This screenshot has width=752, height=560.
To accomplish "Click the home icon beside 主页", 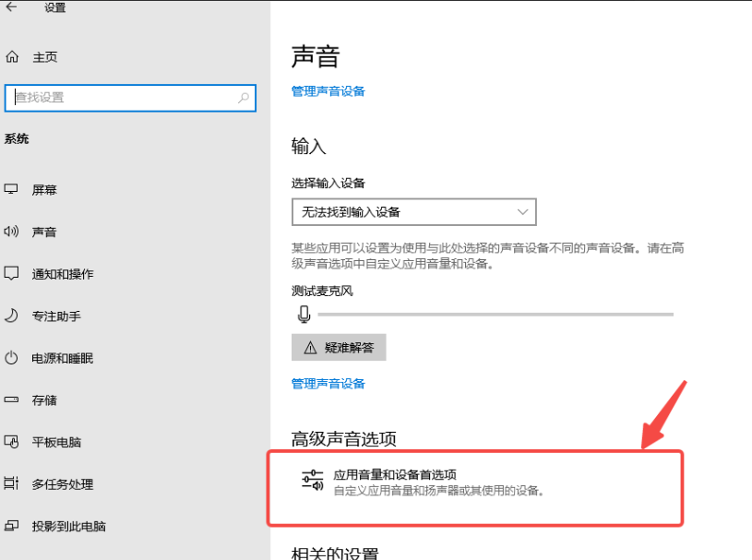I will (x=12, y=57).
